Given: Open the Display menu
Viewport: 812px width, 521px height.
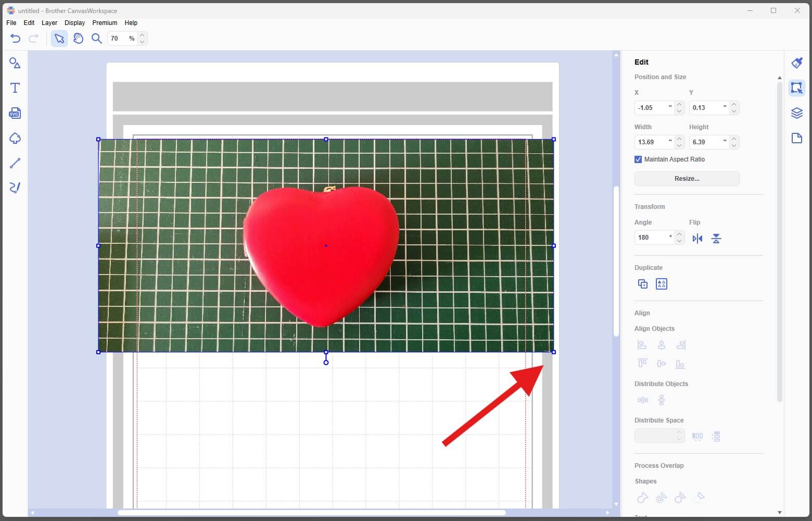Looking at the screenshot, I should 74,23.
